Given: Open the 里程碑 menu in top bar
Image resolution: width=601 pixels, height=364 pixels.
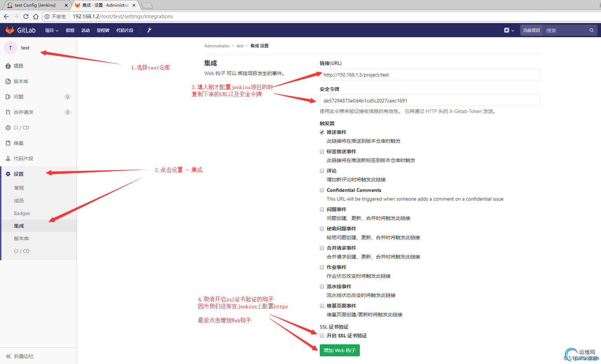Looking at the screenshot, I should (x=103, y=31).
